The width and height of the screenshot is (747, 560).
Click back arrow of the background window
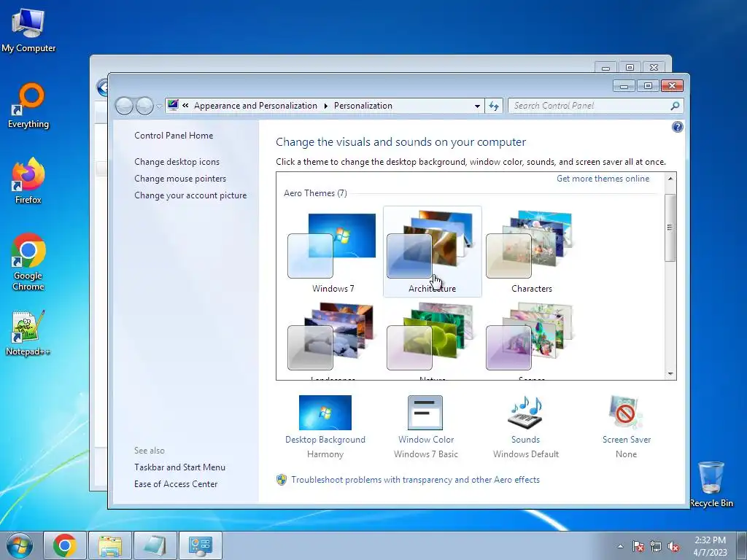pyautogui.click(x=102, y=87)
